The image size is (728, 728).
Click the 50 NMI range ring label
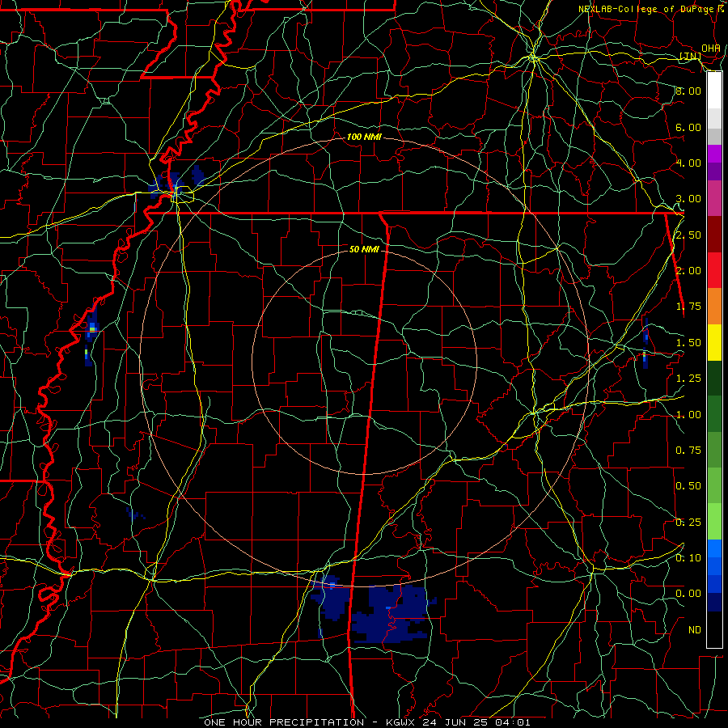(x=364, y=249)
